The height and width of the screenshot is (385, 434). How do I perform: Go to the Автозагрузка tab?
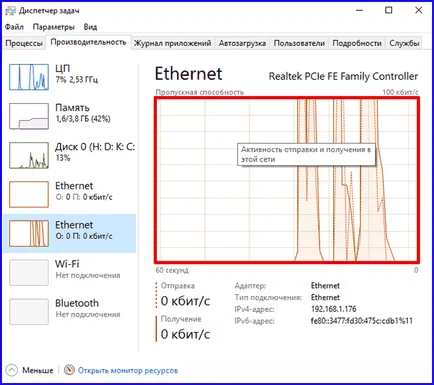coord(242,43)
